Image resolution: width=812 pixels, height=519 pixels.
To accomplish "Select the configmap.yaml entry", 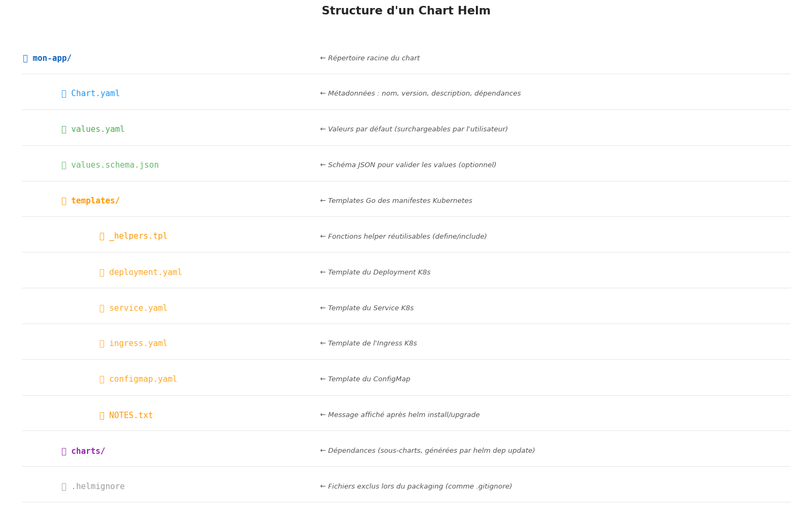I will pos(143,380).
